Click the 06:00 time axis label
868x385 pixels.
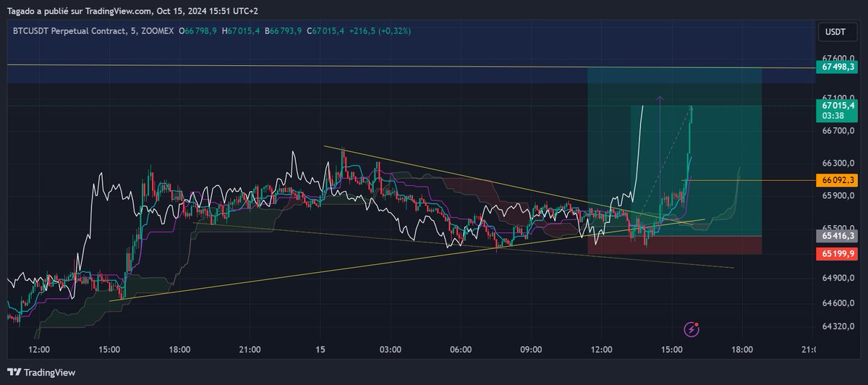(461, 350)
